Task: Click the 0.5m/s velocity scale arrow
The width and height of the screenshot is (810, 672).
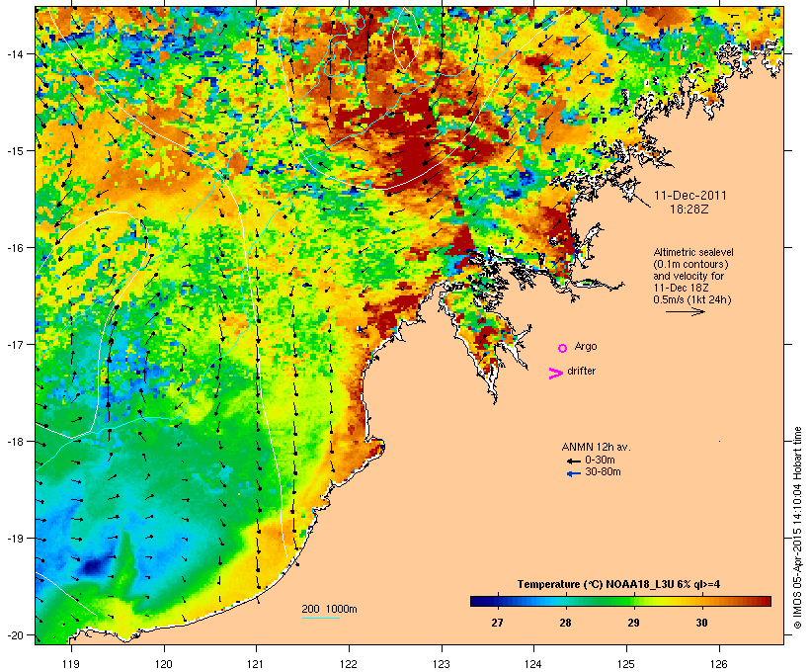Action: (685, 311)
